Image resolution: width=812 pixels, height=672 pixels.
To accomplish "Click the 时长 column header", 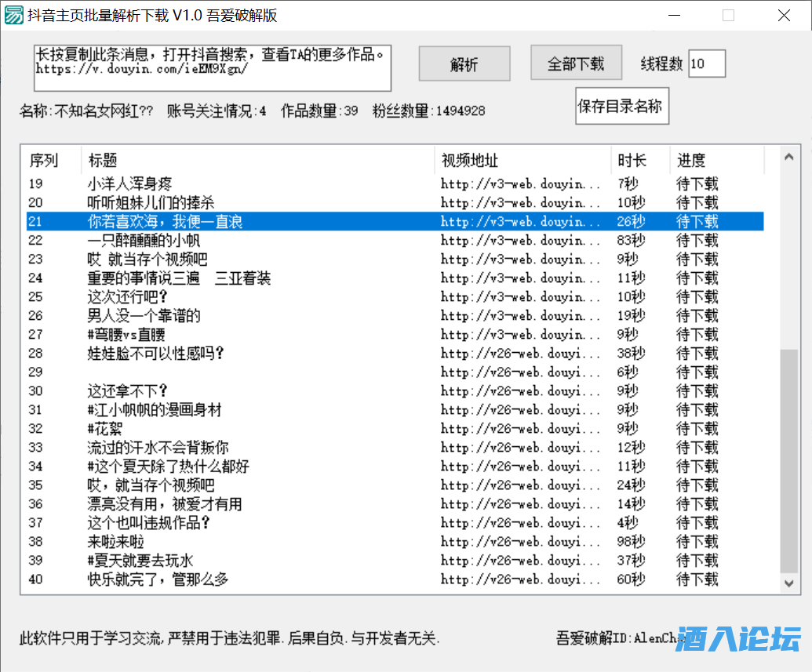I will [x=641, y=161].
